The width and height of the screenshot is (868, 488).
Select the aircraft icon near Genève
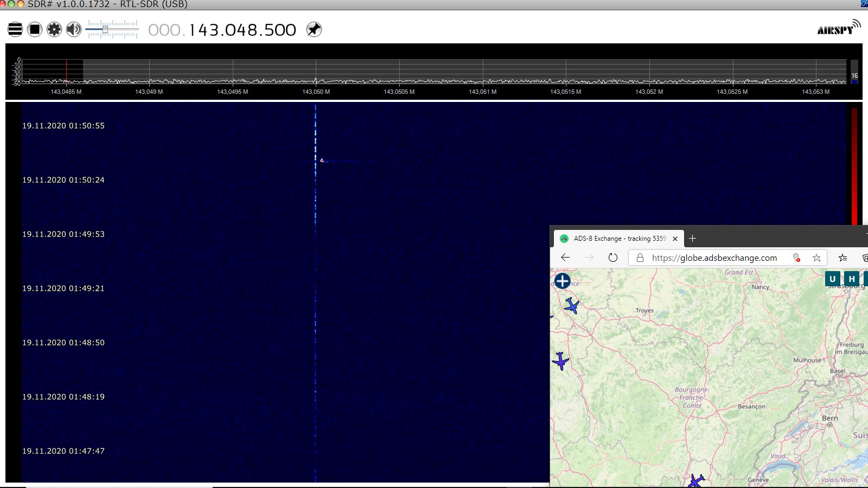696,480
